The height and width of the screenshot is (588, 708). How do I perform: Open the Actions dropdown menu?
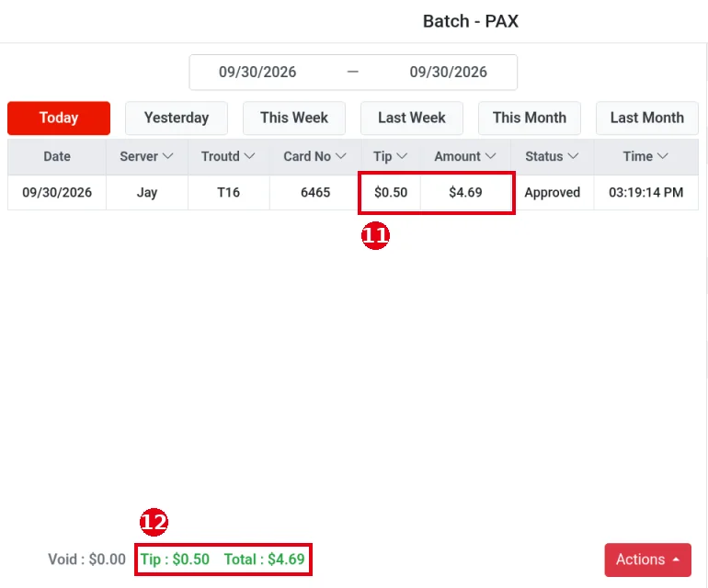[647, 560]
